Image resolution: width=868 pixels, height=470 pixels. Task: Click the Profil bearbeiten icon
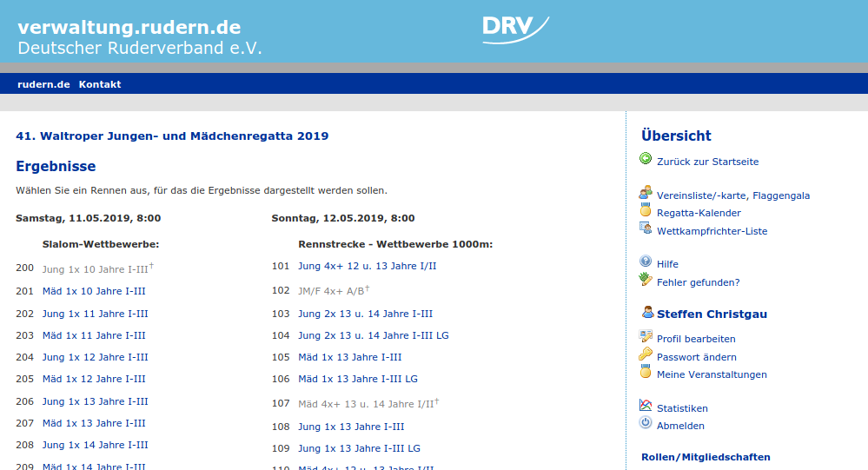click(646, 337)
